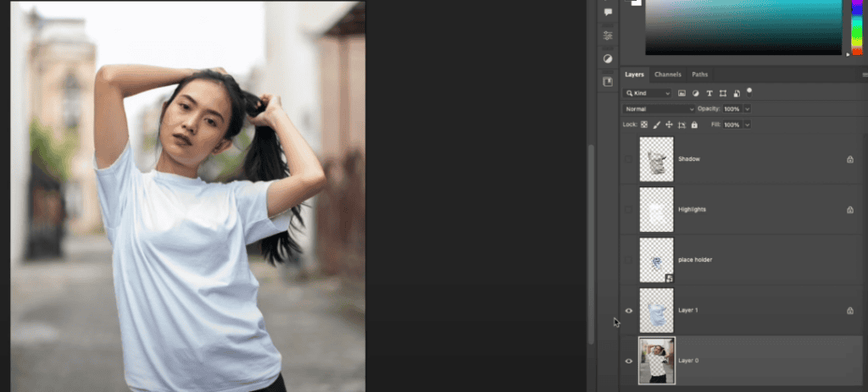
Task: Open the Kind filter dropdown
Action: [x=648, y=92]
